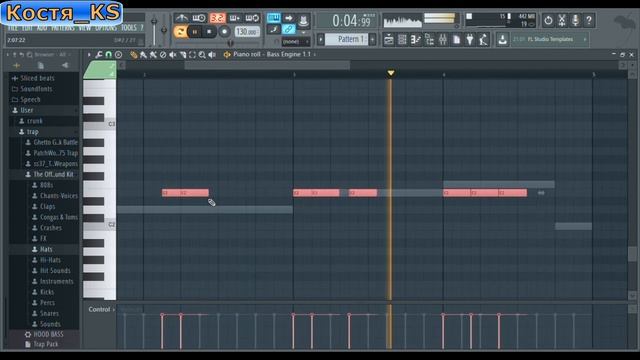Open the piano roll wrench tools menu
The height and width of the screenshot is (360, 640).
pos(99,54)
